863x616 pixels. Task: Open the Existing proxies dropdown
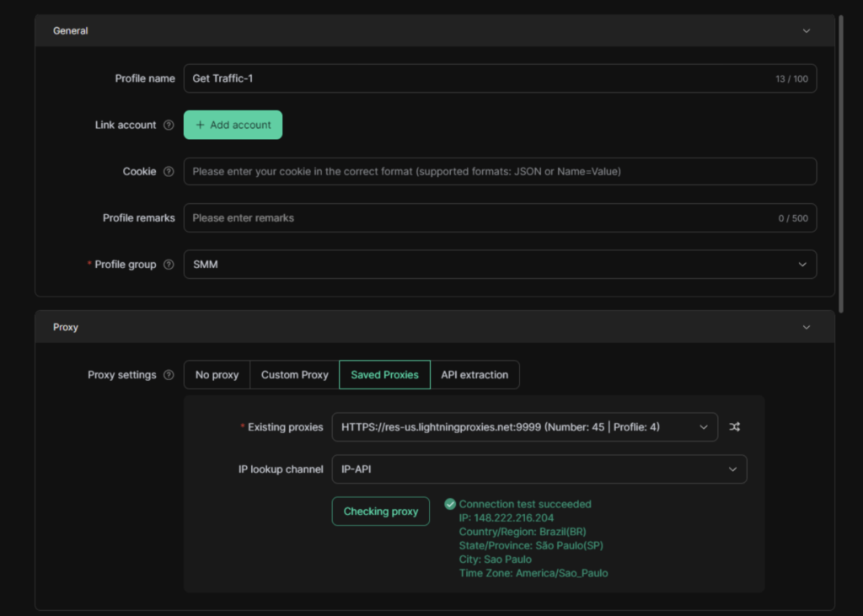coord(524,427)
